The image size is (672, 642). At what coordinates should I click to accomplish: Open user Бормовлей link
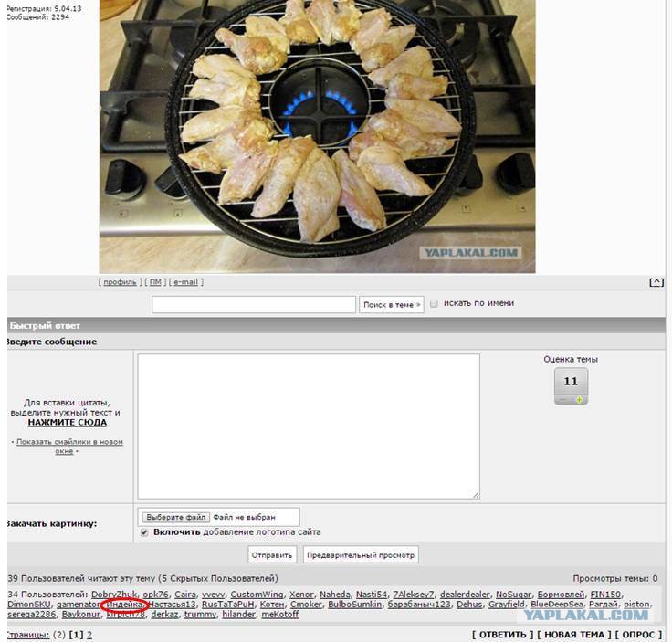pos(561,595)
